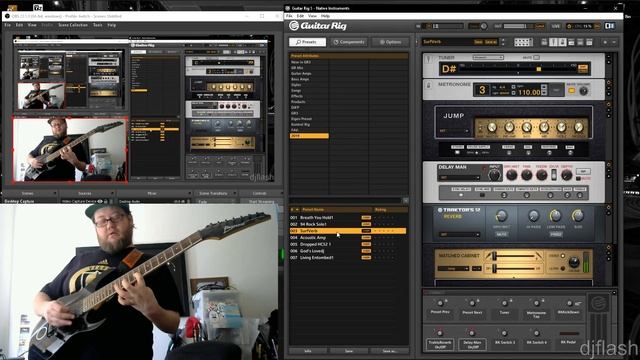Screen dimensions: 640x360
Task: Click the Preset Prev rig control knob
Action: coord(440,303)
